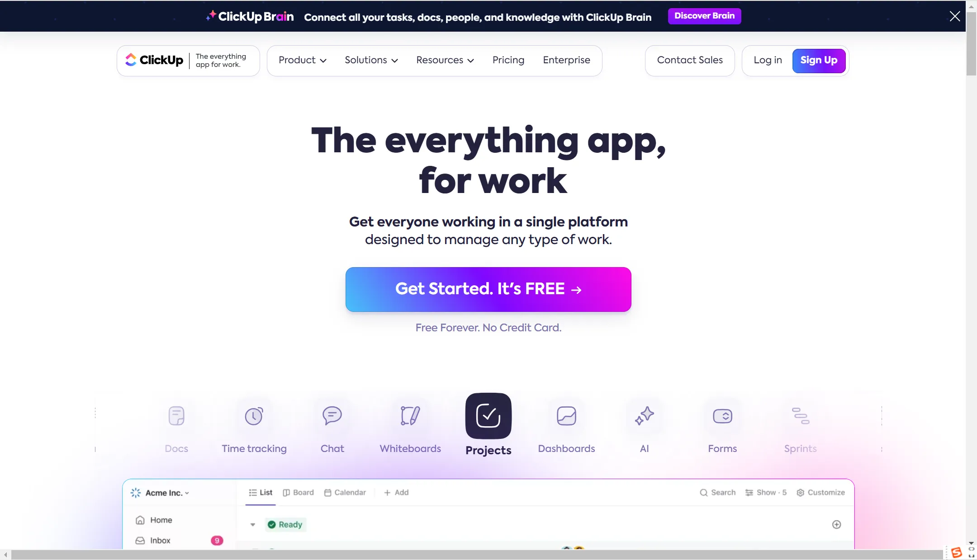Select the Time tracking icon
The width and height of the screenshot is (977, 560).
[x=254, y=416]
